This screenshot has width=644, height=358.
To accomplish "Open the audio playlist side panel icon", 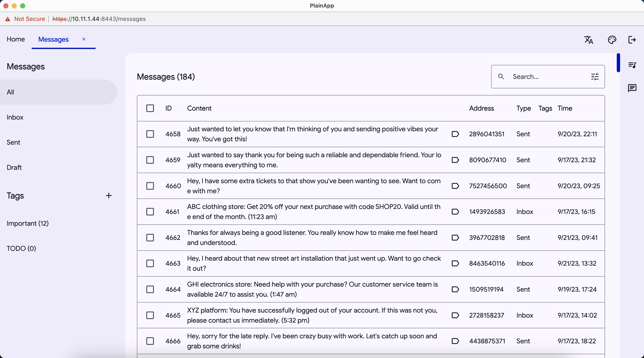I will coord(632,65).
